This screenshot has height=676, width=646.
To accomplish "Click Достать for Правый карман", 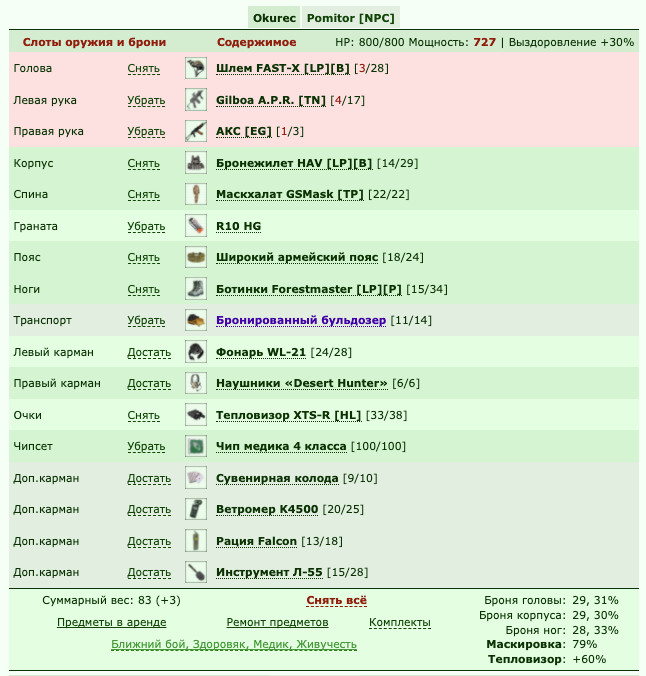I will pos(149,384).
